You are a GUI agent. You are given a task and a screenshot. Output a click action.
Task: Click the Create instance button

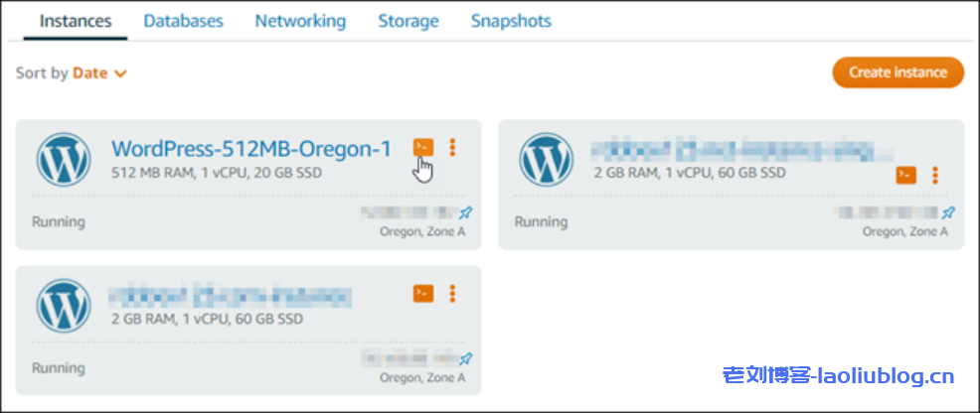pos(898,72)
